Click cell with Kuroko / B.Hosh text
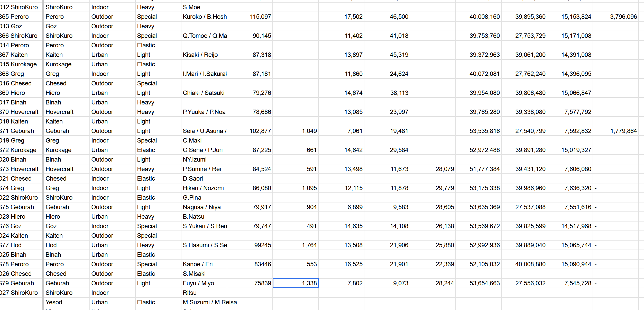 [204, 17]
